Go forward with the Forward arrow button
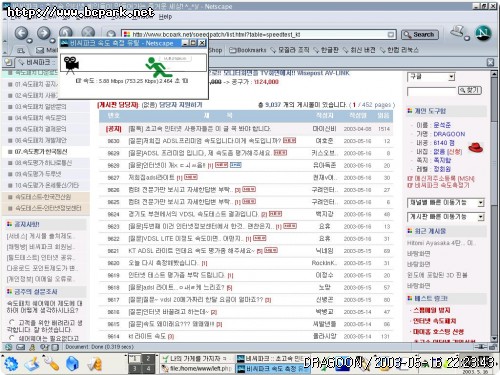 tap(44, 33)
